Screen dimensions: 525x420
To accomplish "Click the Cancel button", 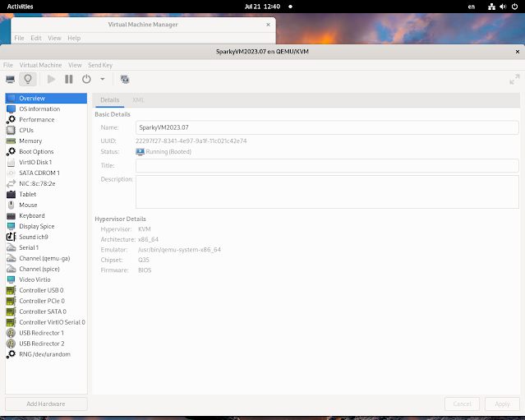I will pos(462,404).
